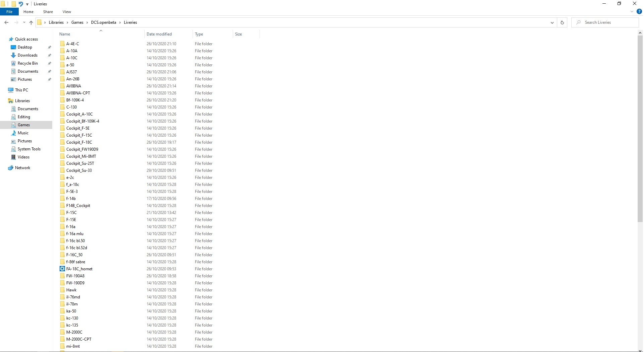Select the FA-18C_hornet gear folder icon
Image resolution: width=644 pixels, height=352 pixels.
[62, 269]
